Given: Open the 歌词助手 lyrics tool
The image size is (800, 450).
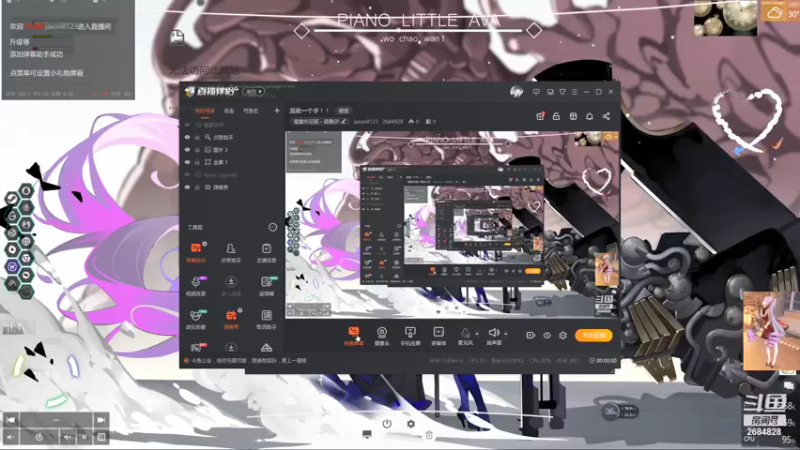Looking at the screenshot, I should point(266,319).
